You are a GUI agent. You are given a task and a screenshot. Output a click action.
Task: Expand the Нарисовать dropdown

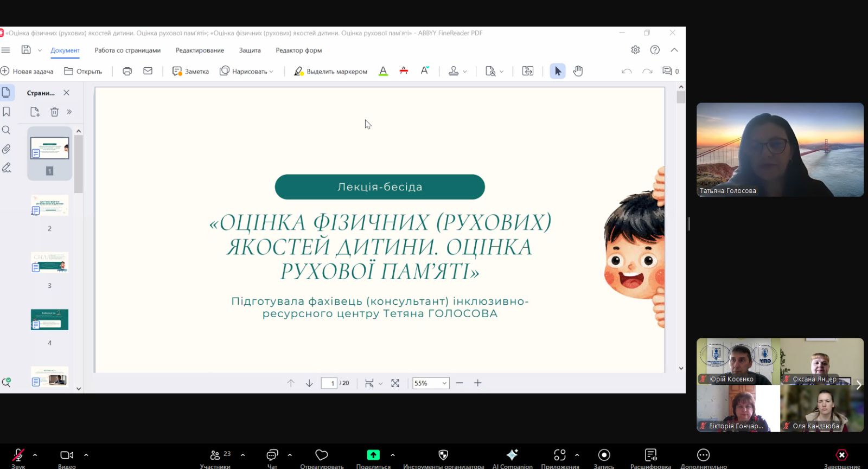coord(271,72)
